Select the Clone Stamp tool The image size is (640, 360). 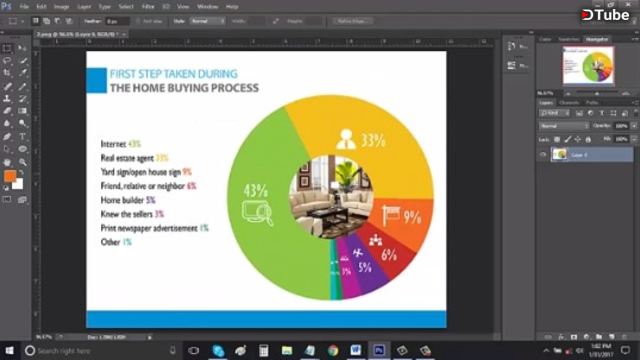tap(7, 98)
